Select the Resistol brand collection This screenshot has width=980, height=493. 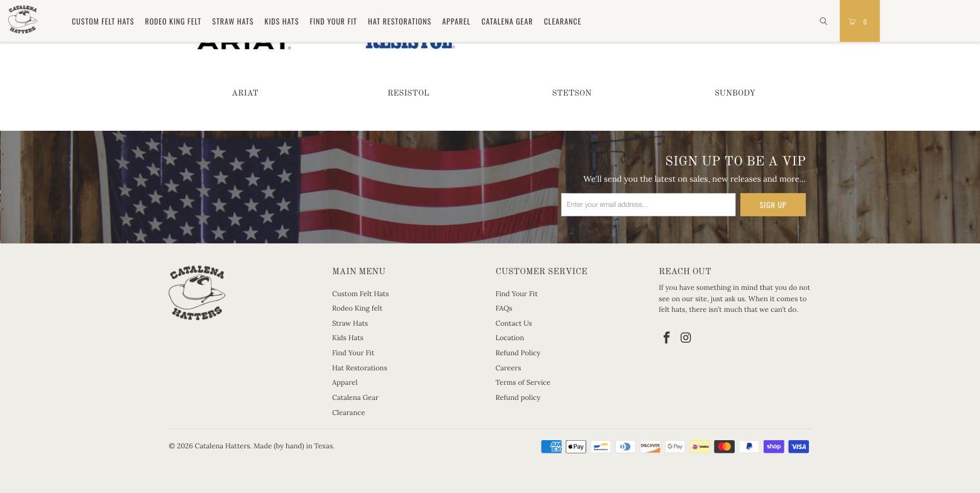pyautogui.click(x=408, y=93)
